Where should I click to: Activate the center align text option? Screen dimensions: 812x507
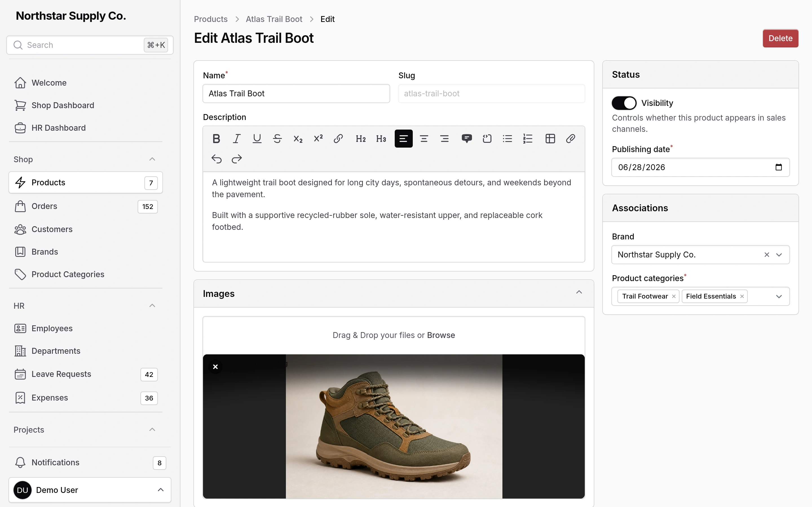(424, 139)
